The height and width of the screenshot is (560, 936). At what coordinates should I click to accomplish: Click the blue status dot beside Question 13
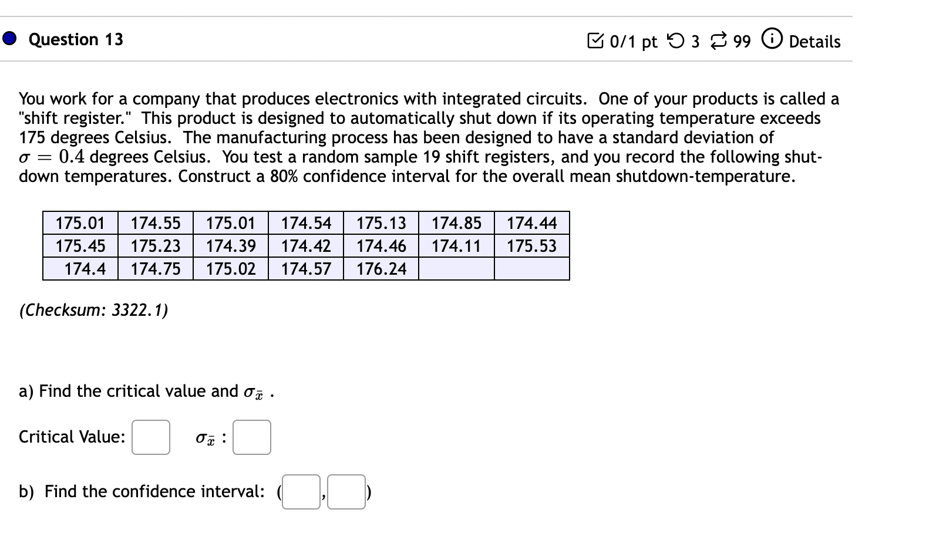[8, 39]
